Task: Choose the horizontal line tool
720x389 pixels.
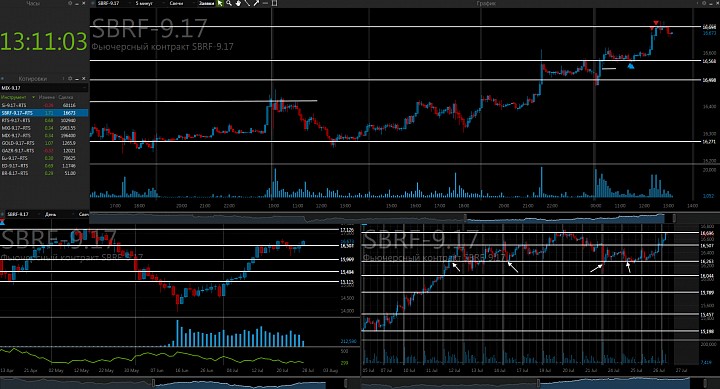Action: pos(265,3)
